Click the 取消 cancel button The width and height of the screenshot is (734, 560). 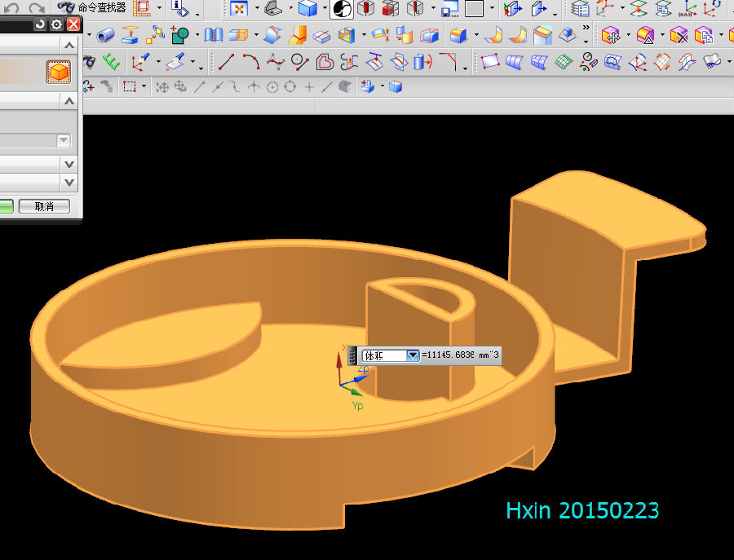(44, 207)
